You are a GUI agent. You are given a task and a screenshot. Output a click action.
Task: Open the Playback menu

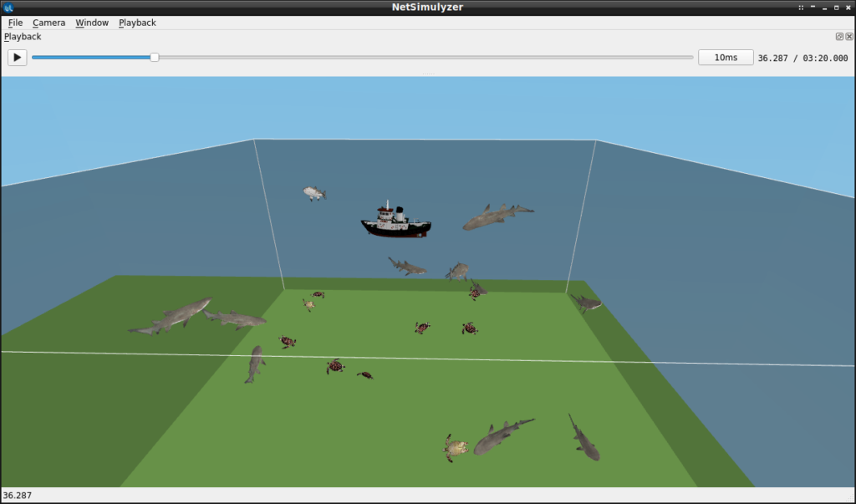[137, 23]
